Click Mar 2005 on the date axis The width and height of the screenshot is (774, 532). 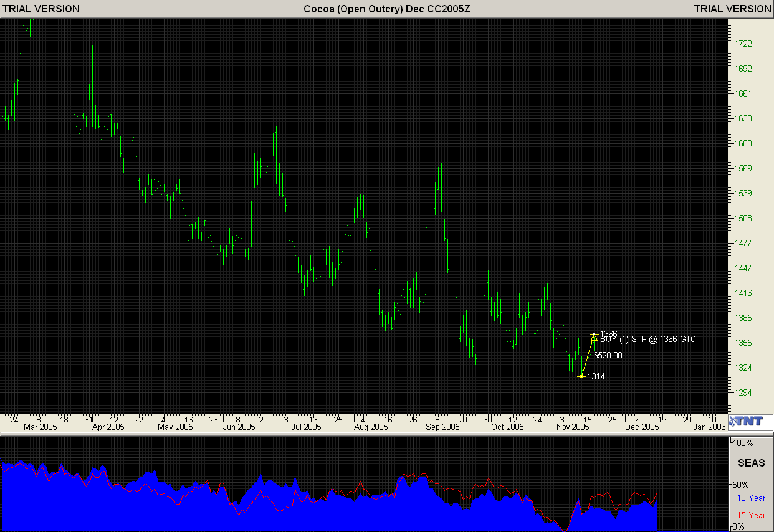(x=41, y=427)
